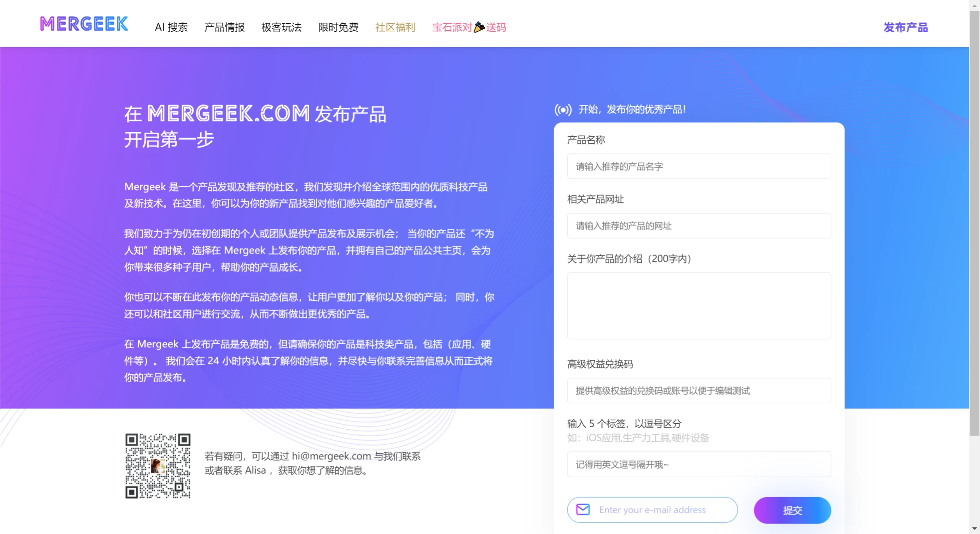This screenshot has width=980, height=534.
Task: Select the 限时免费 nav item
Action: click(x=338, y=27)
